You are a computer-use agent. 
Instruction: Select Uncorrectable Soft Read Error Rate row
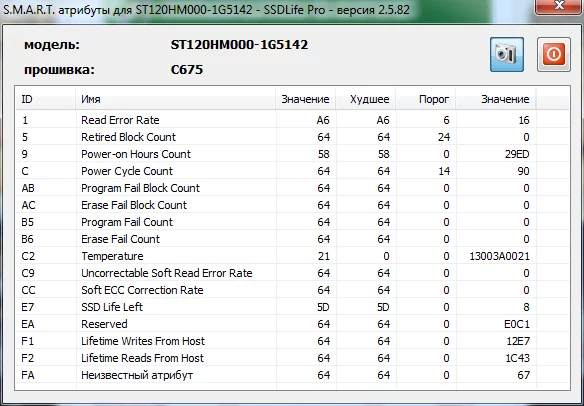pyautogui.click(x=292, y=273)
